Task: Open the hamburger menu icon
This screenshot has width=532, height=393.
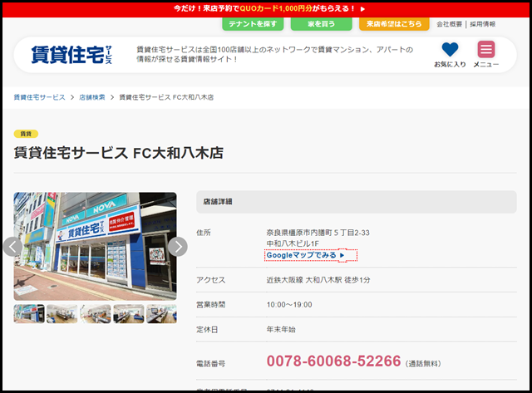Action: point(485,49)
